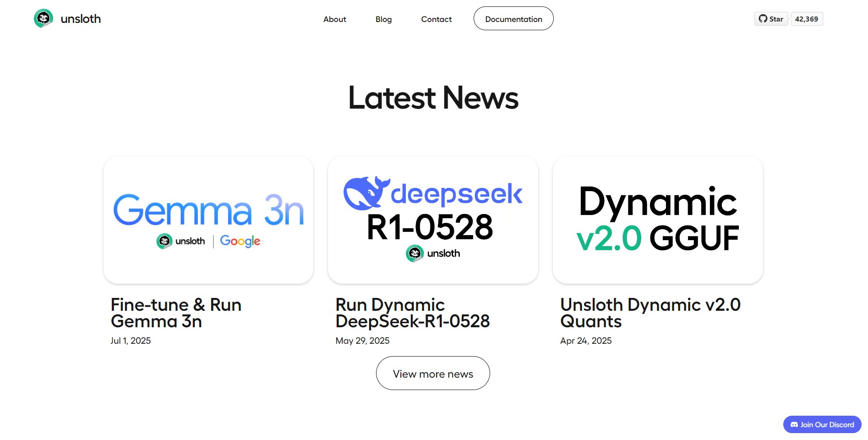Open the deepseek R1-0528 card thumbnail
This screenshot has width=868, height=440.
pos(433,220)
